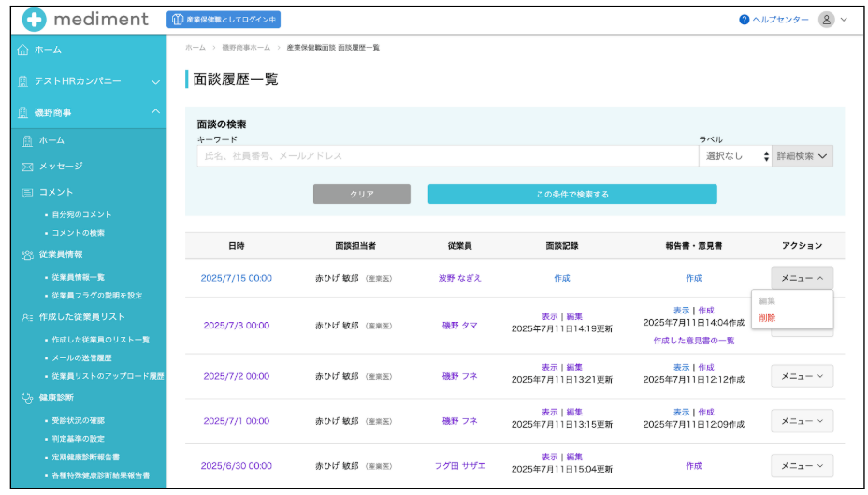868x495 pixels.
Task: Click the 磯野商事 building icon
Action: tap(22, 112)
